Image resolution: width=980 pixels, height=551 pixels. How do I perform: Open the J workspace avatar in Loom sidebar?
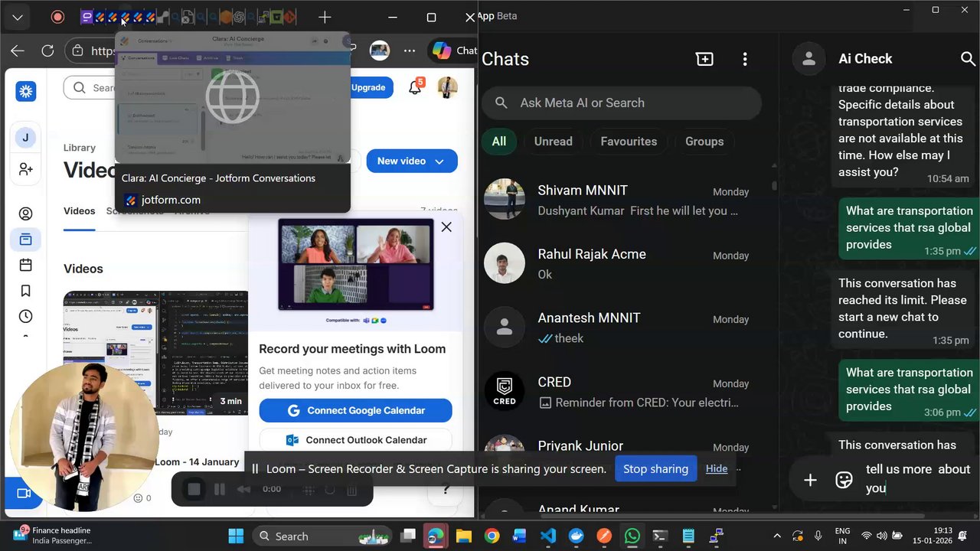(x=25, y=138)
